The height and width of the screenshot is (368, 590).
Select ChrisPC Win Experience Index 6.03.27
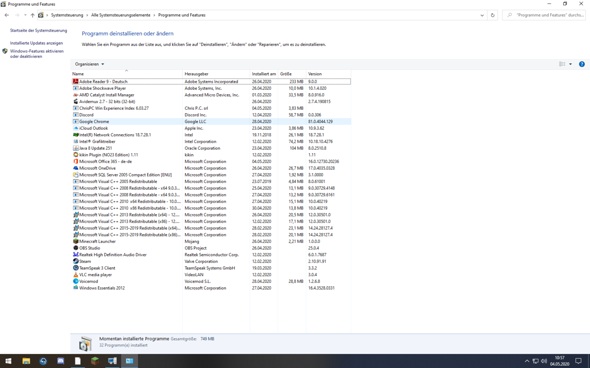click(x=211, y=108)
